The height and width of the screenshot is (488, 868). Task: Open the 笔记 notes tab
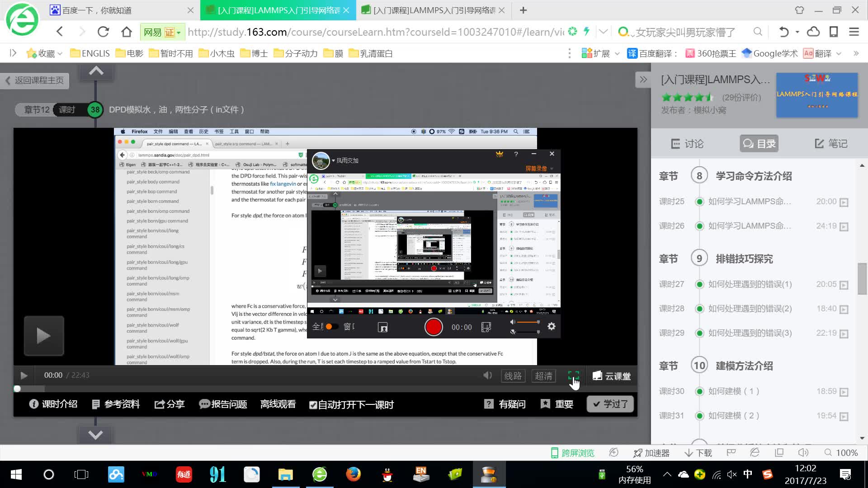click(831, 143)
